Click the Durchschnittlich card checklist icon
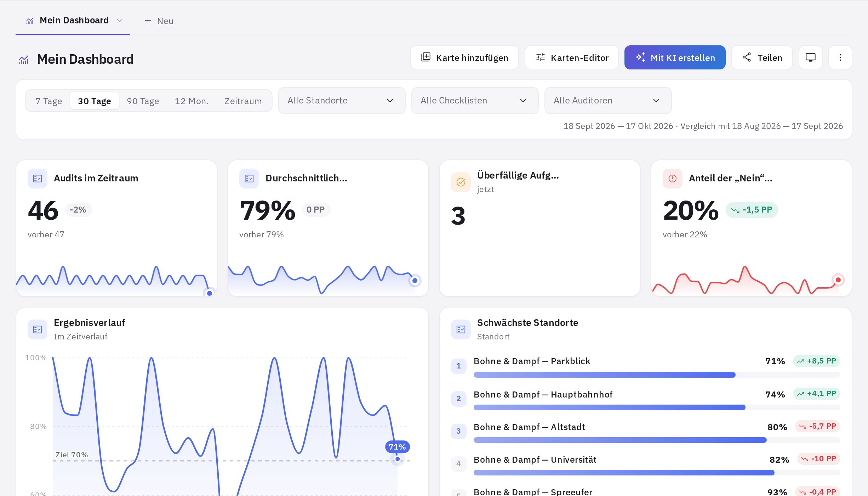The width and height of the screenshot is (868, 496). [x=249, y=179]
